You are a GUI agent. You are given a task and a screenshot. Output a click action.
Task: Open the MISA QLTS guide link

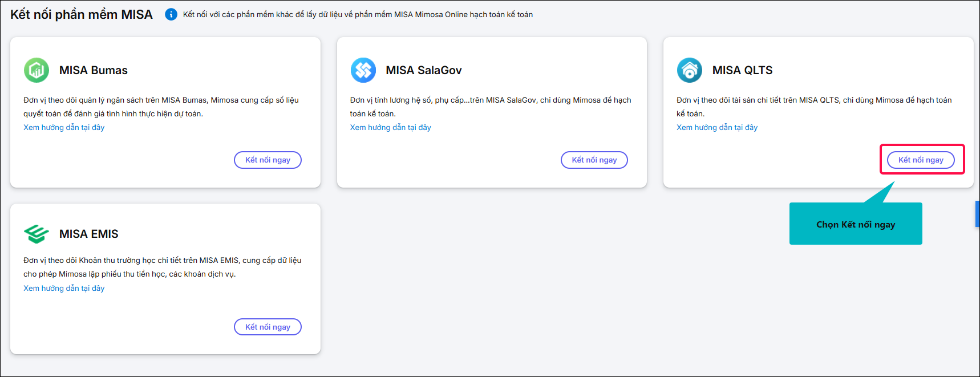[717, 127]
